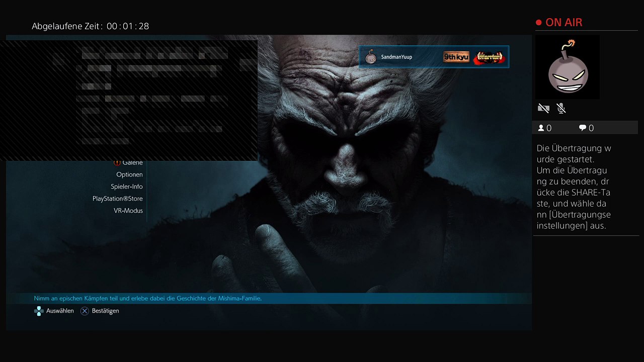Click the camera-off icon in the broadcast panel
Viewport: 644px width, 362px height.
click(x=543, y=108)
